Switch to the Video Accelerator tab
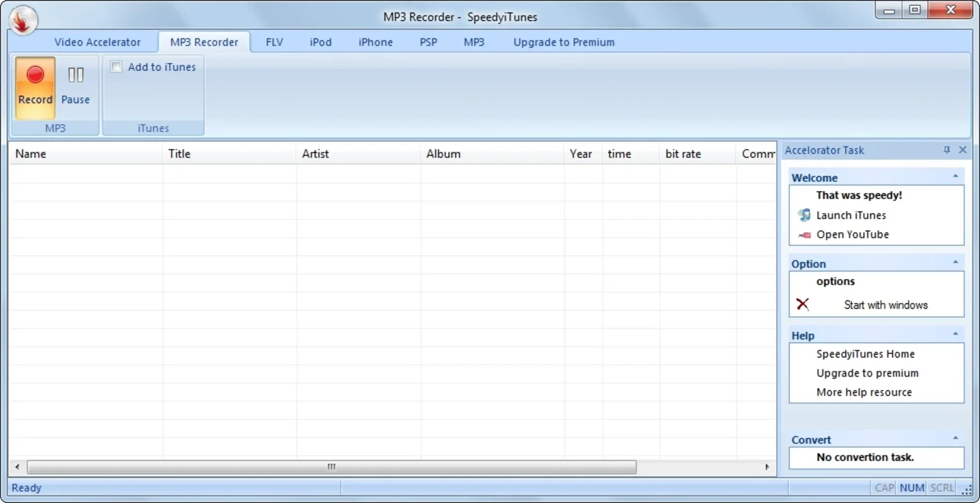980x503 pixels. [x=97, y=42]
